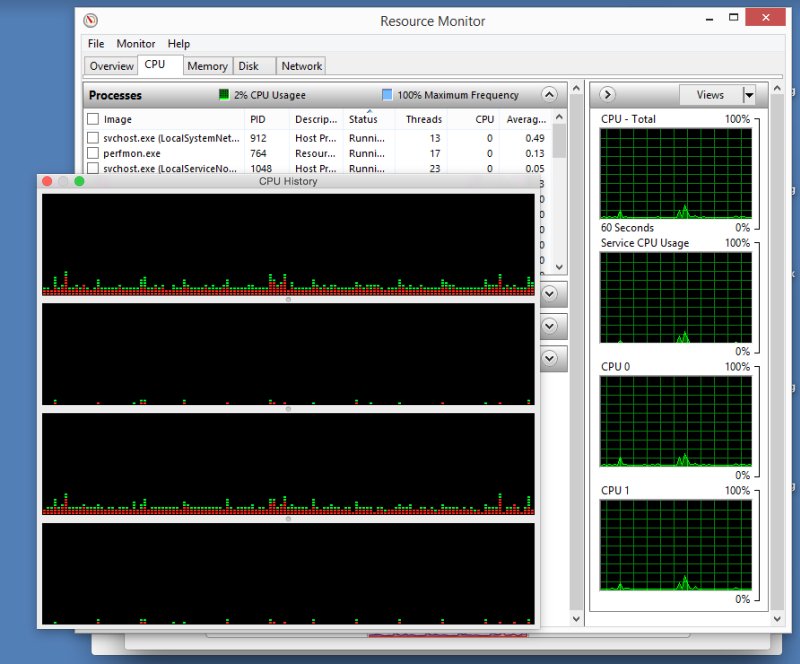Expand the first collapsed section below Processes

click(549, 294)
